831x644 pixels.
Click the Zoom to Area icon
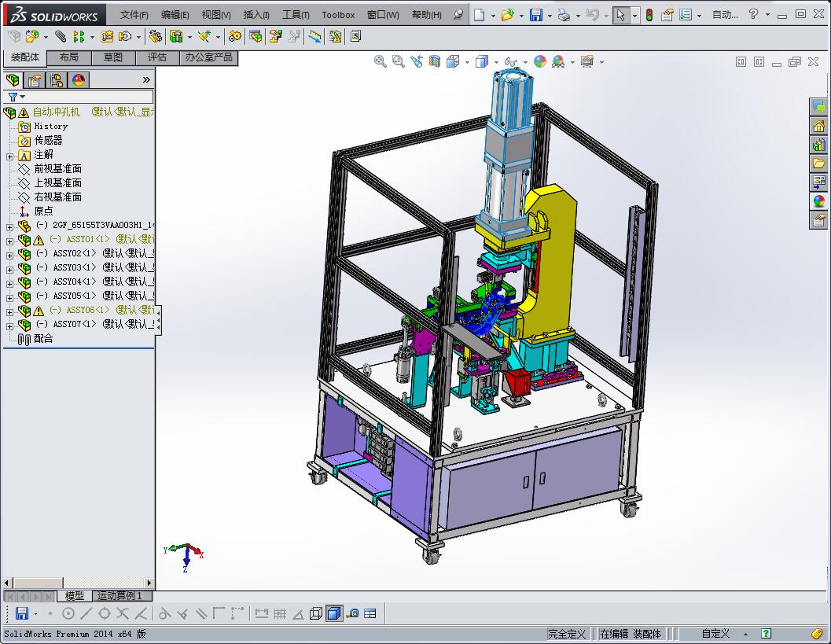(x=398, y=61)
